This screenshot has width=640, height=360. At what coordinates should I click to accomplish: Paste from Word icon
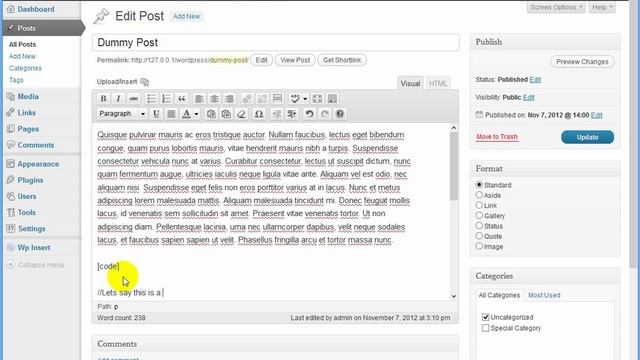[x=226, y=114]
